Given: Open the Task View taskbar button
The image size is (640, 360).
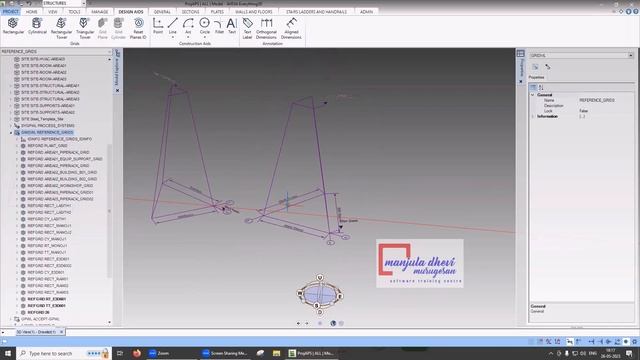Looking at the screenshot, I should (120, 353).
